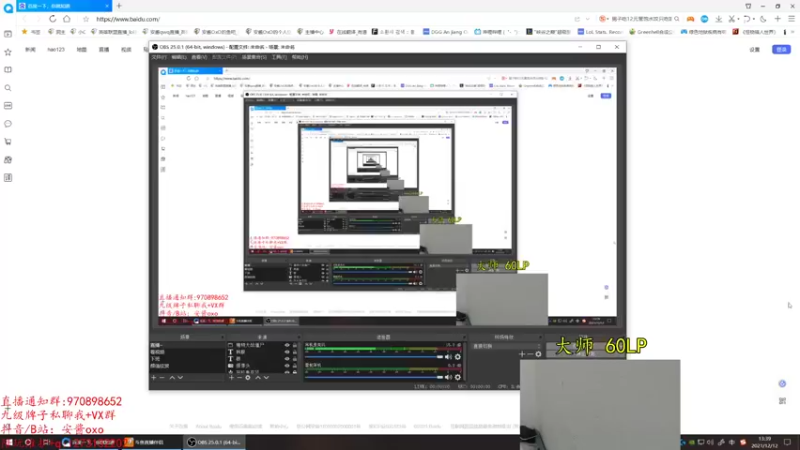The image size is (800, 450).
Task: Open the Greenshell bookmark
Action: [x=651, y=32]
